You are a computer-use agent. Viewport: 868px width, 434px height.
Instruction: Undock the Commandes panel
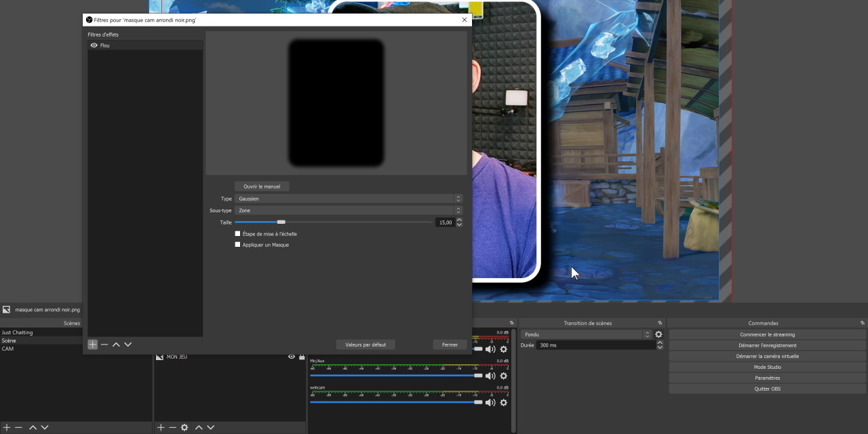pyautogui.click(x=863, y=323)
